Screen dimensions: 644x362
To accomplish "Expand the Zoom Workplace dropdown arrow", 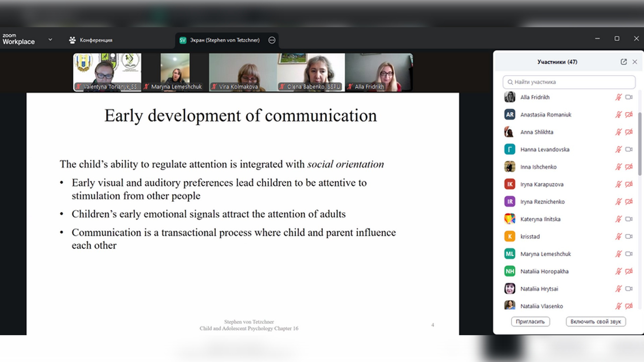I will coord(50,40).
